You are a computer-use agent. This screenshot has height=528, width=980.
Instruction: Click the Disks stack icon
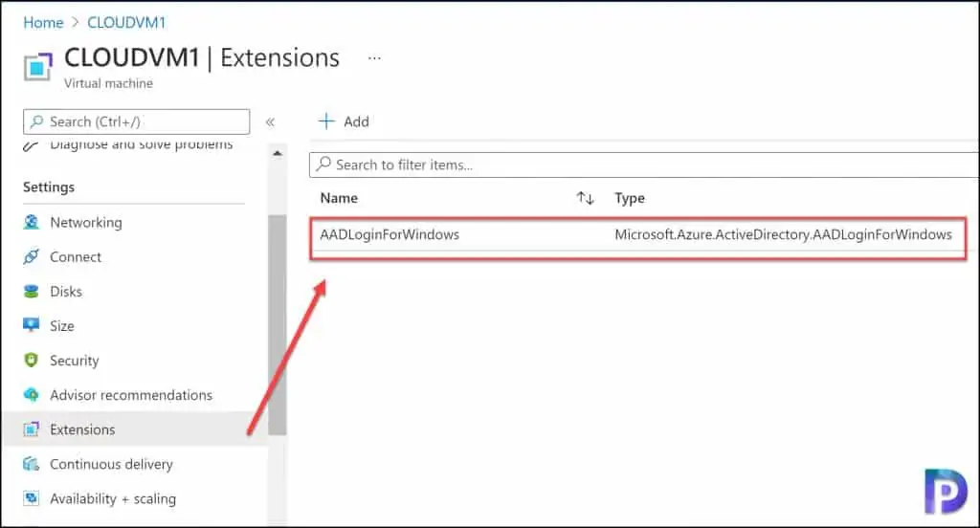31,291
